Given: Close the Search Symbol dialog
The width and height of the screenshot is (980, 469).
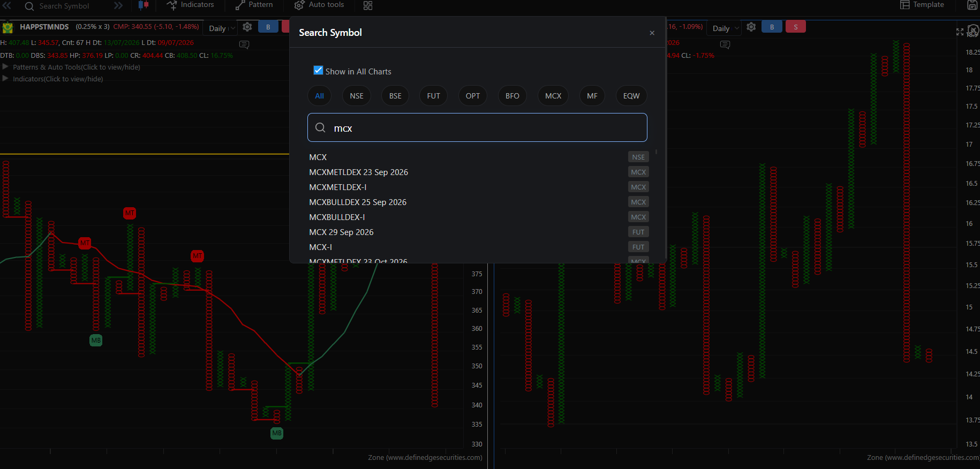Looking at the screenshot, I should click(652, 33).
